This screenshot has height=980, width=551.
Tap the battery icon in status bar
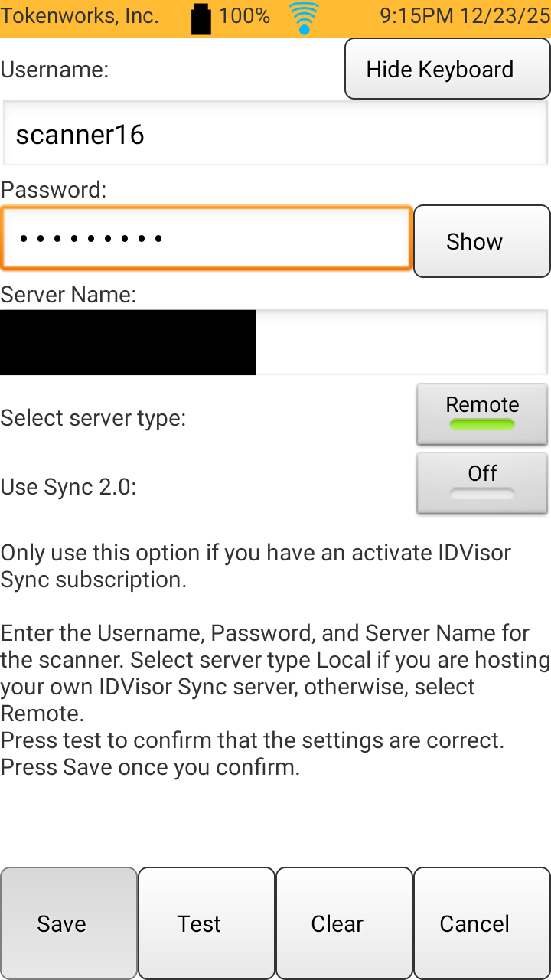201,18
